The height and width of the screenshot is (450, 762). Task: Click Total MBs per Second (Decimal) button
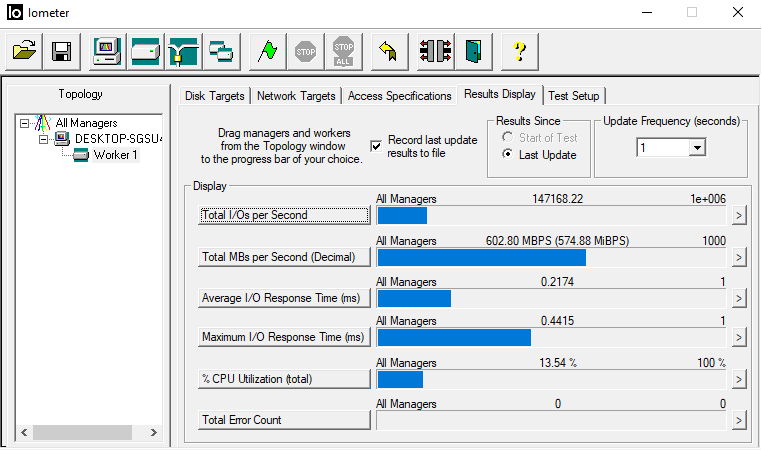click(284, 257)
